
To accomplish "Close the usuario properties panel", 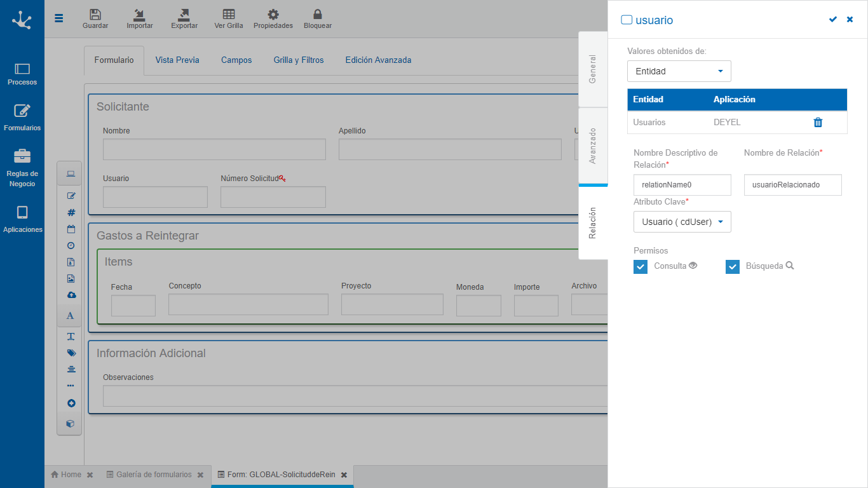I will [x=850, y=20].
